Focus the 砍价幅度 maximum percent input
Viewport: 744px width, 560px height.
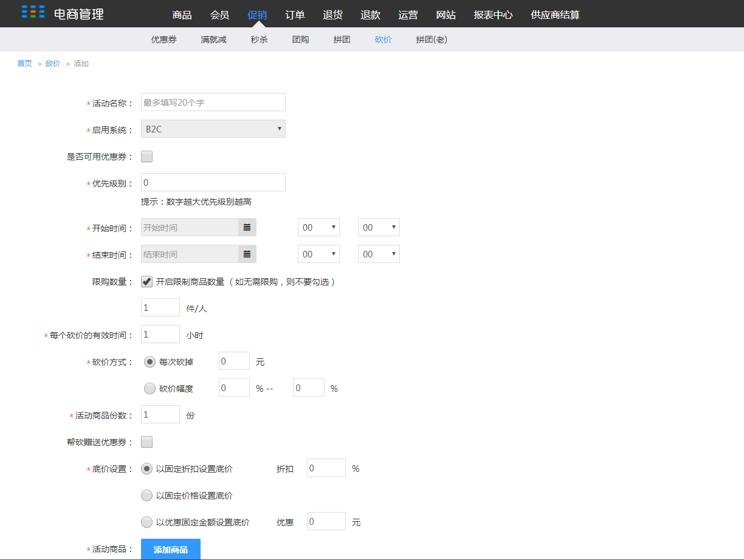pyautogui.click(x=309, y=388)
